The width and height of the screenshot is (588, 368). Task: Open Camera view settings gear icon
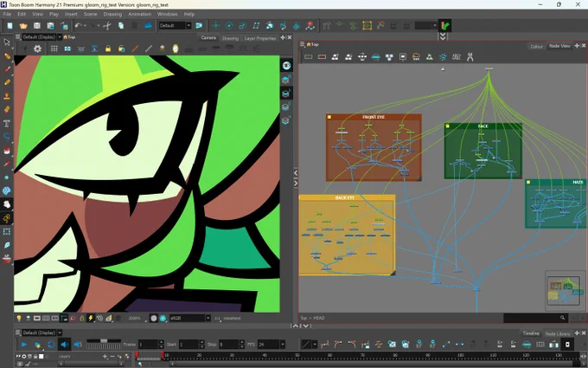click(x=37, y=48)
